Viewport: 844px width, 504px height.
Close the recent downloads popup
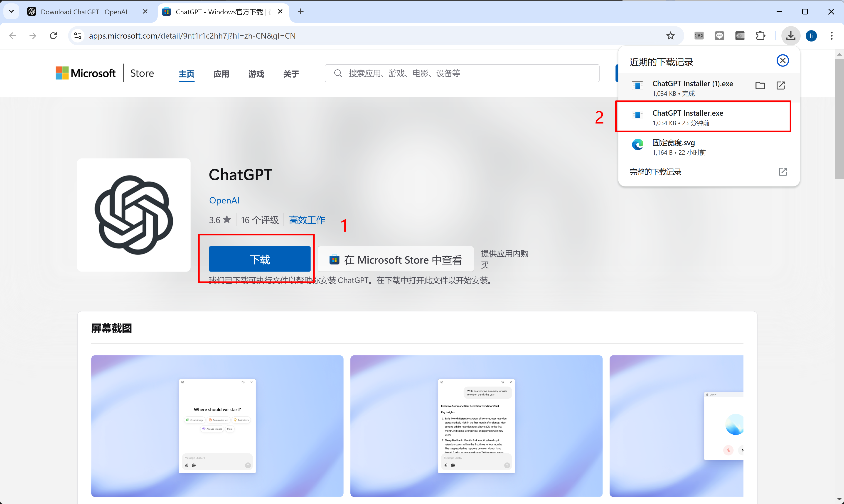[x=783, y=61]
